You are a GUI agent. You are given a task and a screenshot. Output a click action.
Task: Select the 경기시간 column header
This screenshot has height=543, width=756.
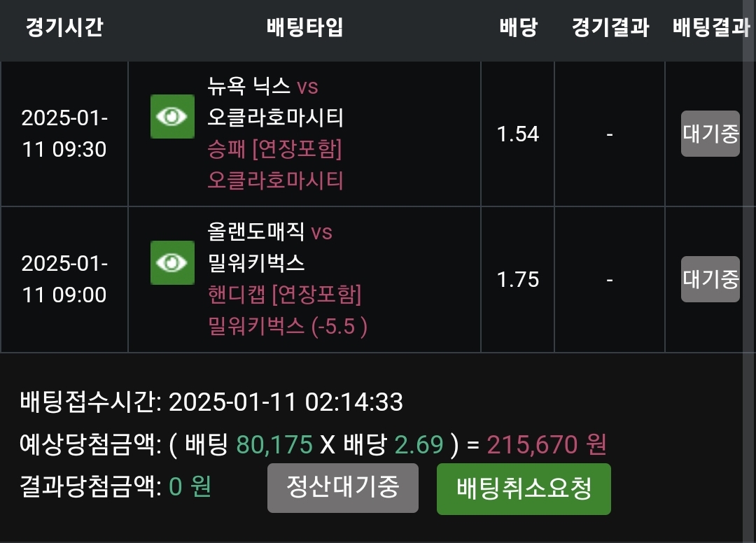pyautogui.click(x=64, y=28)
